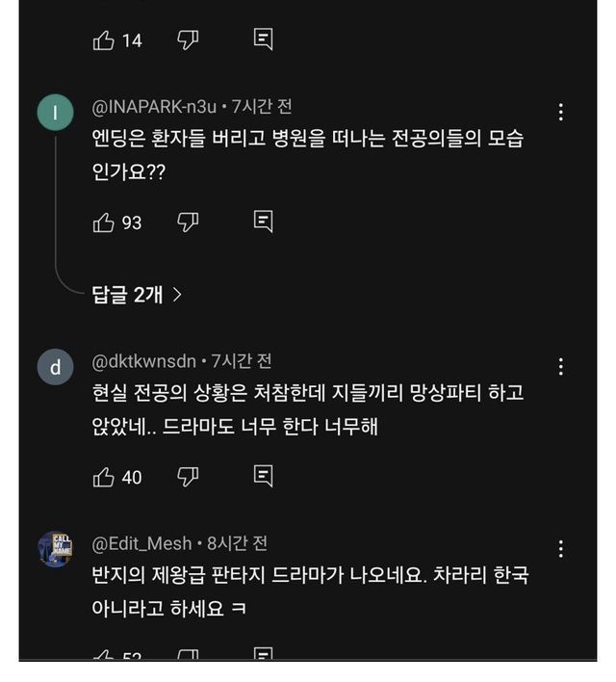Dislike the top comment with 14 likes
This screenshot has height=682, width=616.
point(188,39)
